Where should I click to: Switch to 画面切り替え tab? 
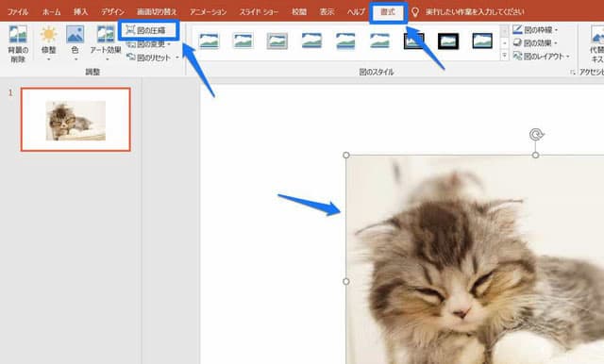(157, 12)
